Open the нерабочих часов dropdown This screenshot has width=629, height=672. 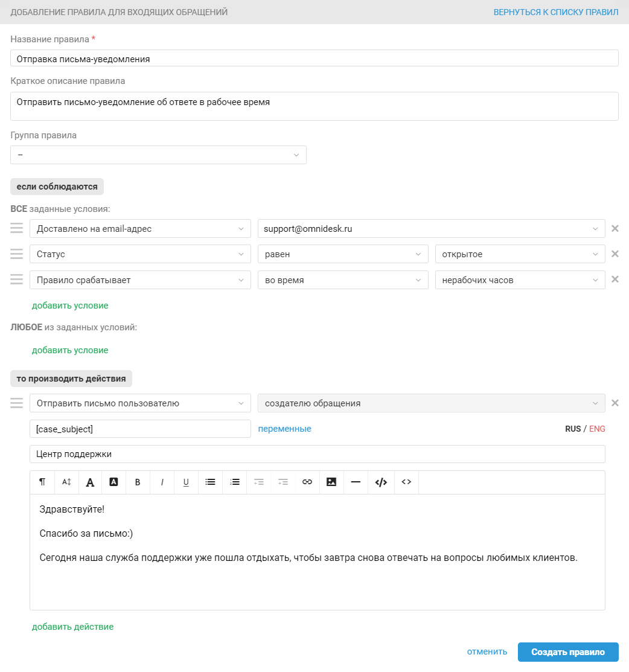tap(520, 280)
